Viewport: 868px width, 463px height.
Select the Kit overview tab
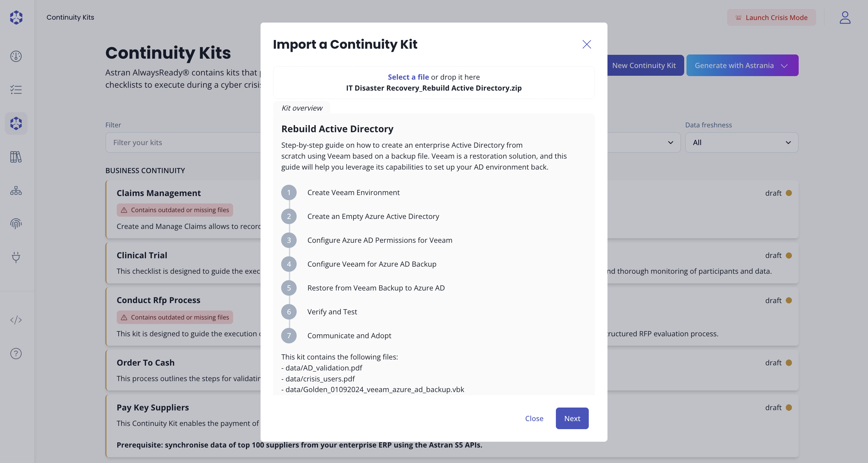coord(301,108)
